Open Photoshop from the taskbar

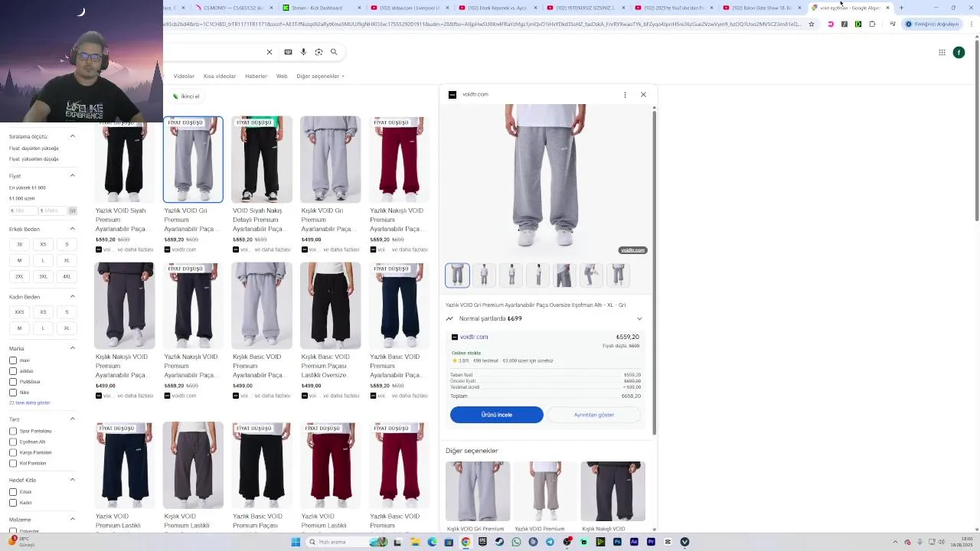click(617, 542)
